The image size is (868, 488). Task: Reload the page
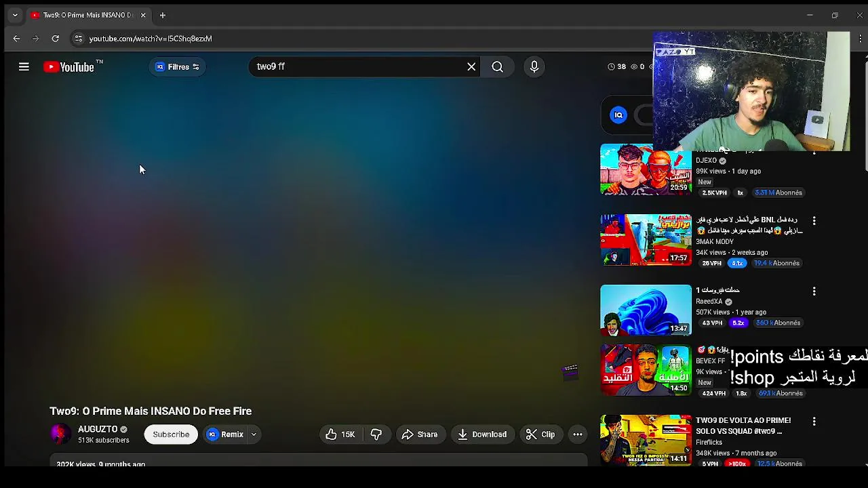click(56, 39)
